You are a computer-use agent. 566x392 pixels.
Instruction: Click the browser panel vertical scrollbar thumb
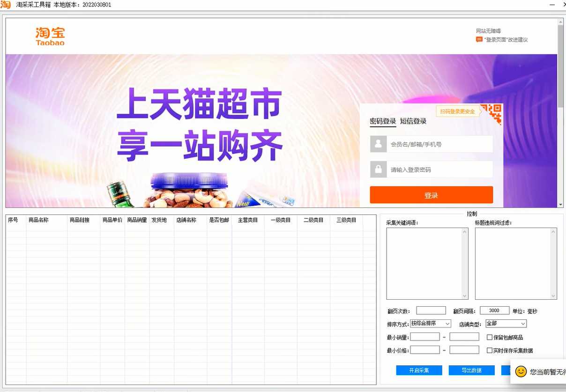560,66
